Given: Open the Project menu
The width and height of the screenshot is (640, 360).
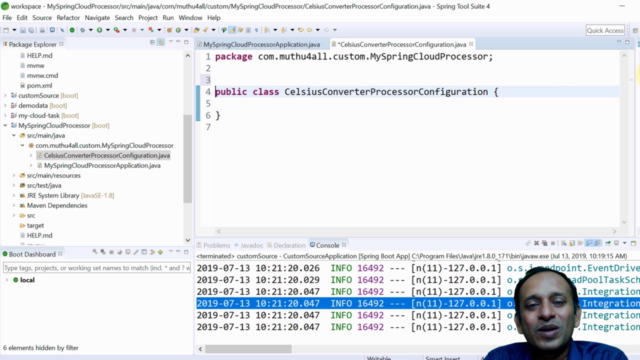Looking at the screenshot, I should [x=148, y=18].
